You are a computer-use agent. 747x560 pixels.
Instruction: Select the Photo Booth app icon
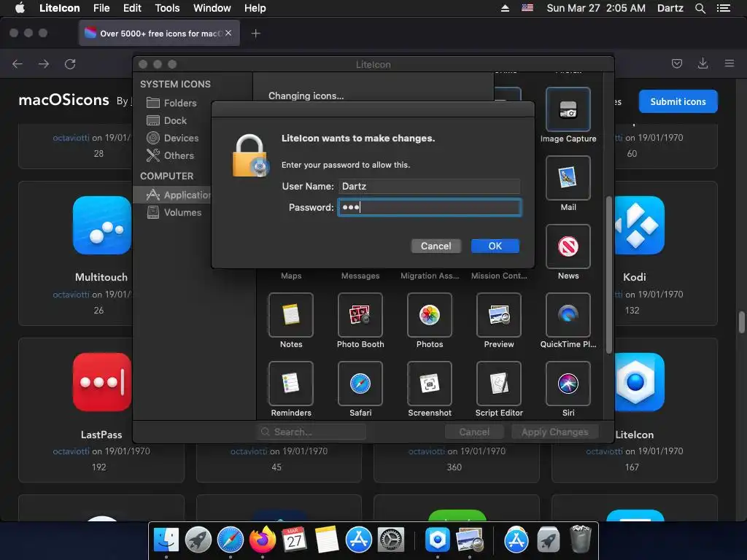click(360, 315)
